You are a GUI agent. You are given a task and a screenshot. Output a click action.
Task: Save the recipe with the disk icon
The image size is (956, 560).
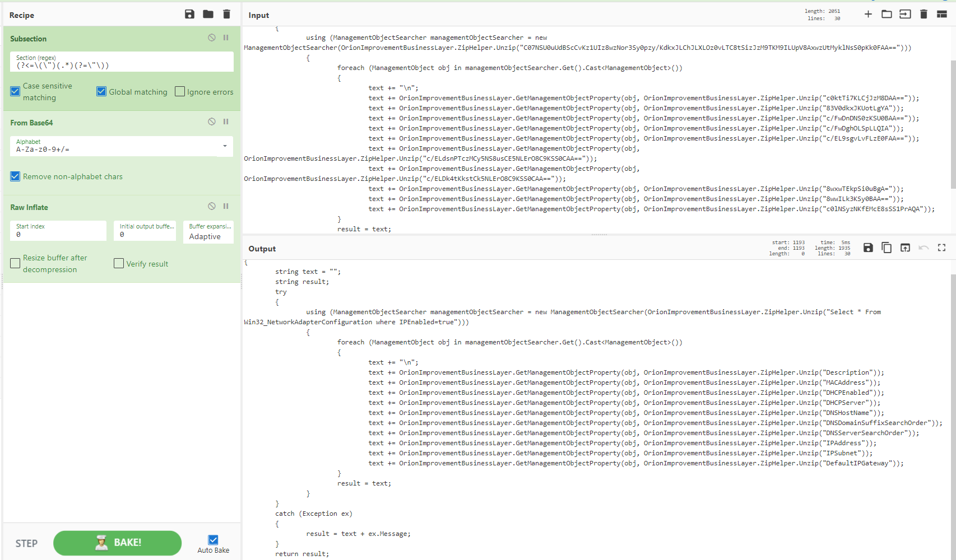click(189, 15)
